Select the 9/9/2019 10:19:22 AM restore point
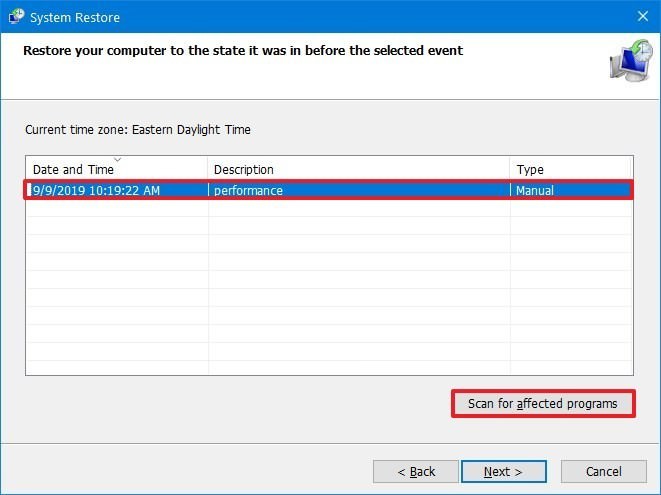 tap(97, 190)
